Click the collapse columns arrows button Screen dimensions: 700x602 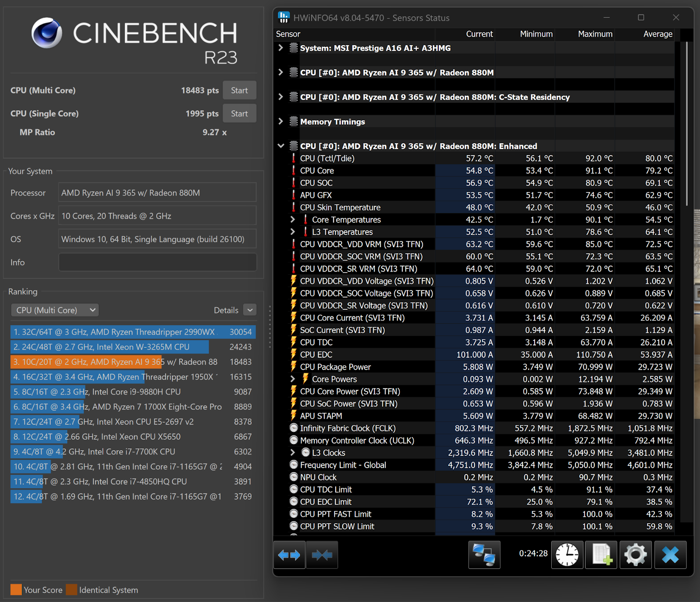[322, 555]
